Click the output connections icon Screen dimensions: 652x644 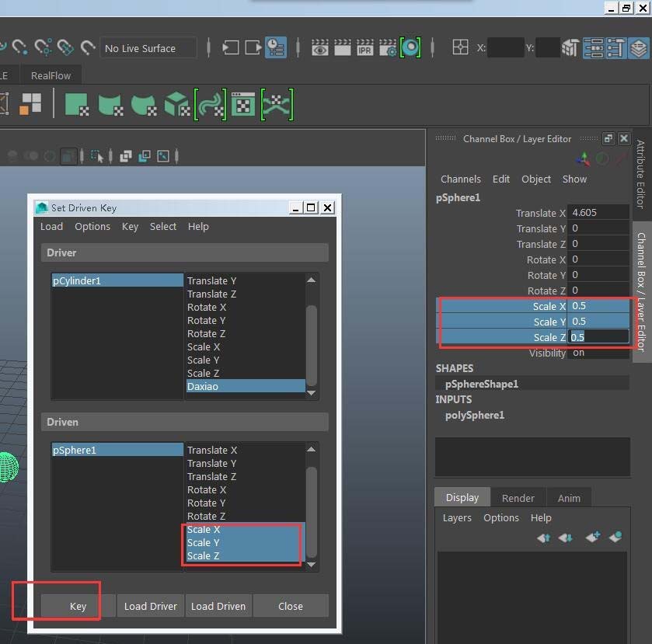point(253,47)
